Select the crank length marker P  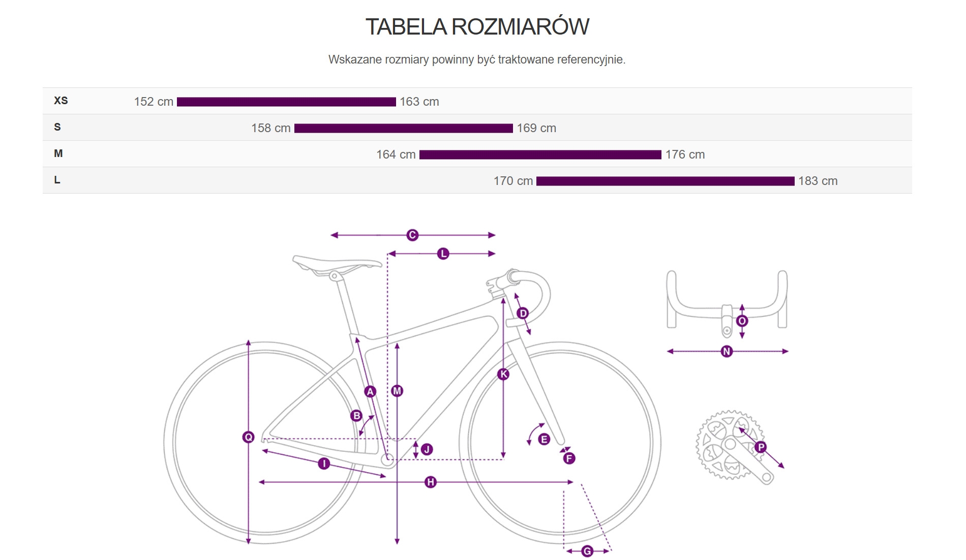tap(761, 447)
